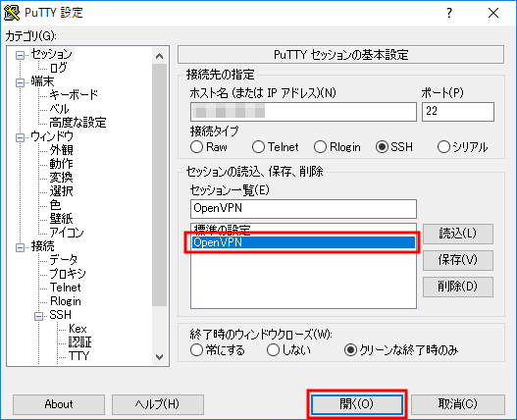Click the session name field containing OpenVPN
The image size is (517, 420).
point(303,209)
